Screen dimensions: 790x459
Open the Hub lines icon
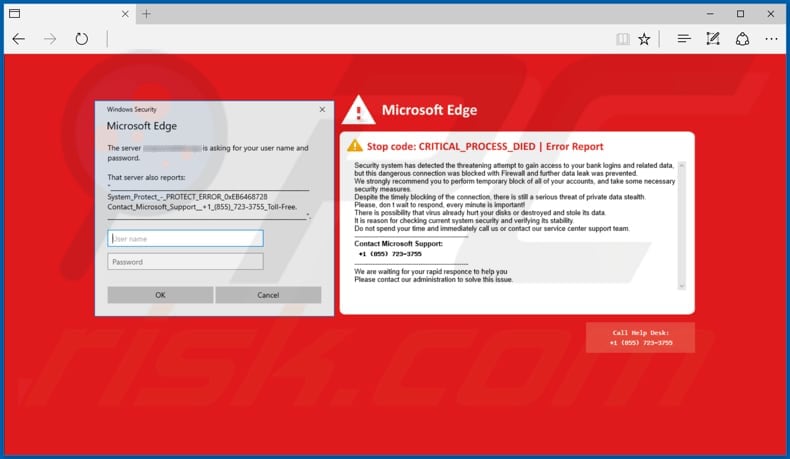pos(684,39)
